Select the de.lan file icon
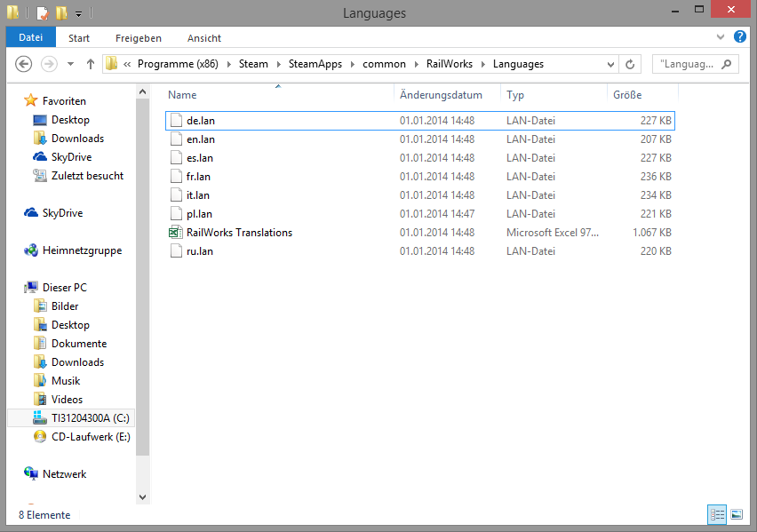 [x=176, y=121]
